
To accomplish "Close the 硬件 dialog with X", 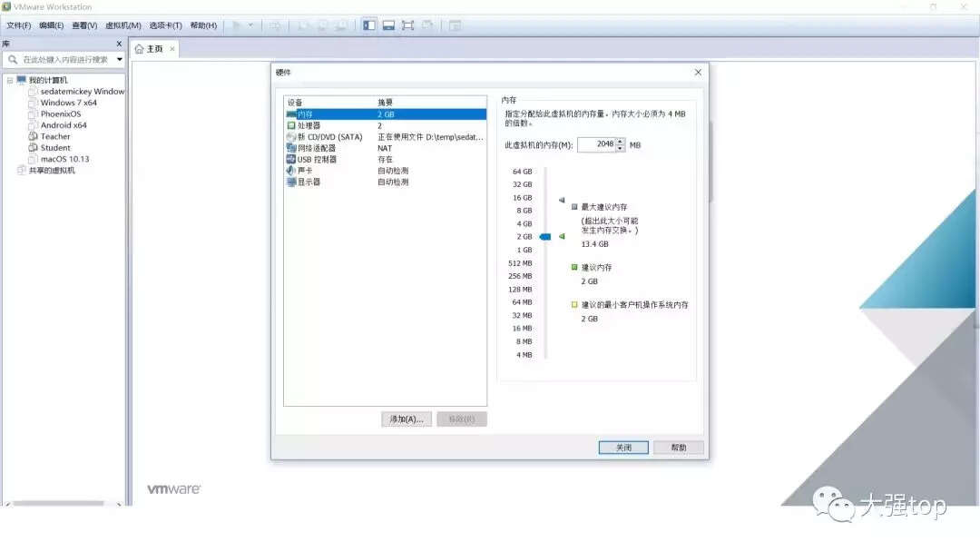I will [698, 73].
